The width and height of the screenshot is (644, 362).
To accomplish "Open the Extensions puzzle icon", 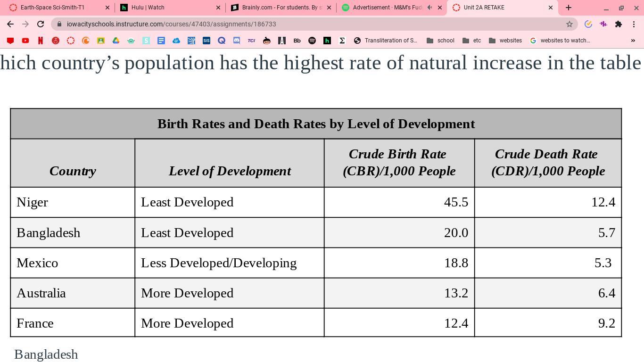I will point(619,24).
